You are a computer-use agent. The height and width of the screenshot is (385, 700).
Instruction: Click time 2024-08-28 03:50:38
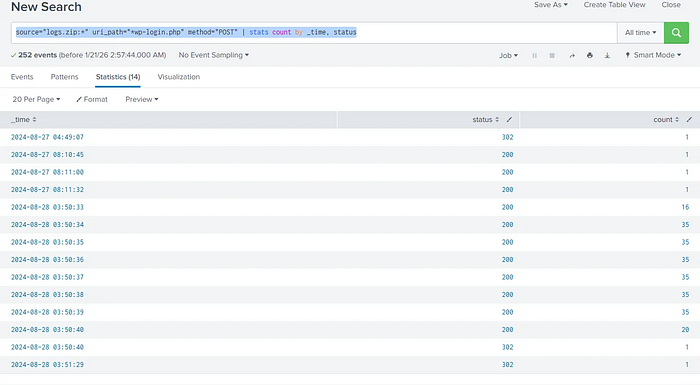47,294
